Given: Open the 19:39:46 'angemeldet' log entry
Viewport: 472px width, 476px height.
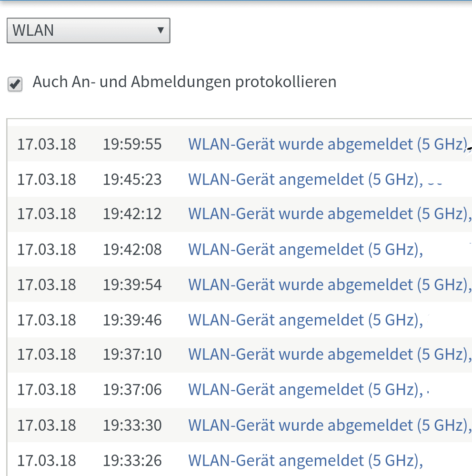Looking at the screenshot, I should 305,320.
